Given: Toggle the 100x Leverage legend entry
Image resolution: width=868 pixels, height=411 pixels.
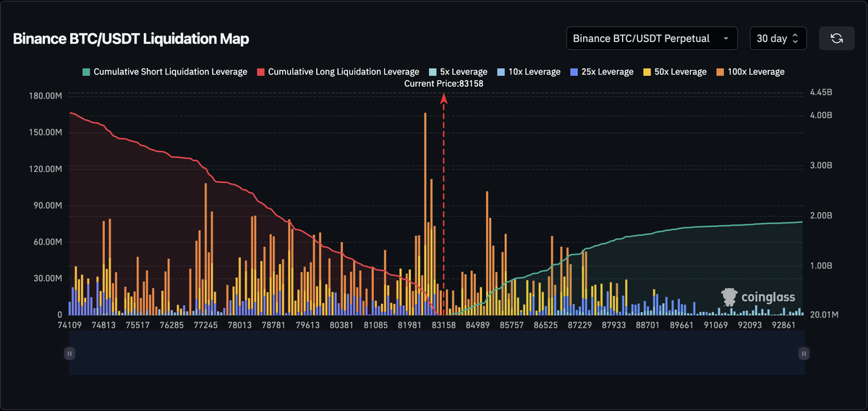Looking at the screenshot, I should (x=749, y=72).
